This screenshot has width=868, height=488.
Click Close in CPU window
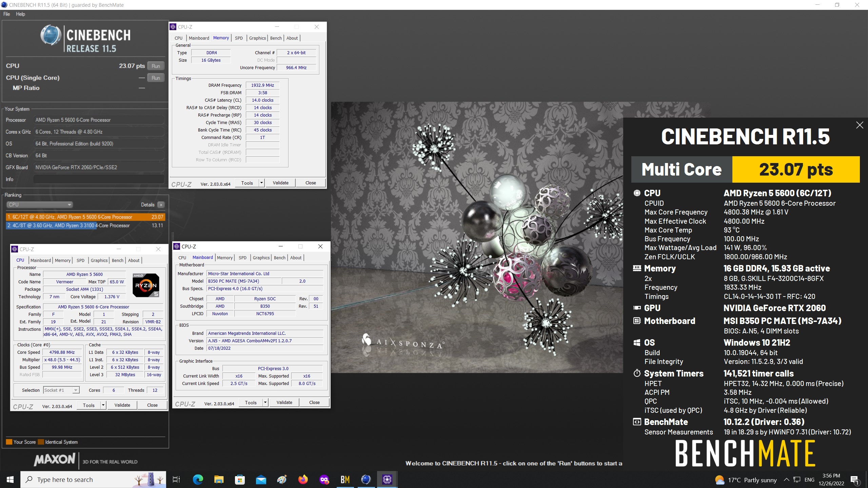pos(152,405)
